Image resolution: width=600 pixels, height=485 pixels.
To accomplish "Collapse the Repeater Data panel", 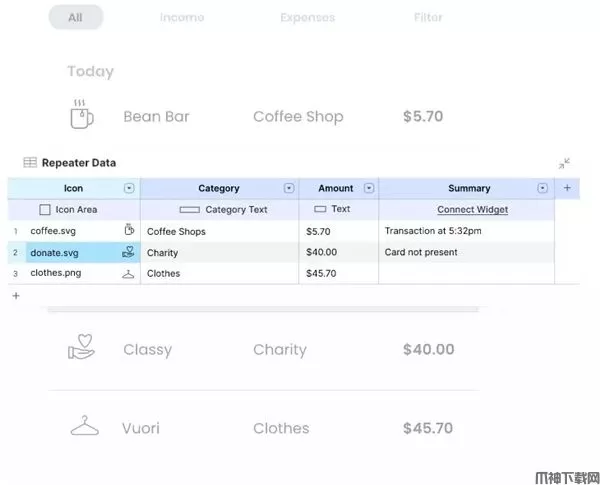I will click(564, 163).
